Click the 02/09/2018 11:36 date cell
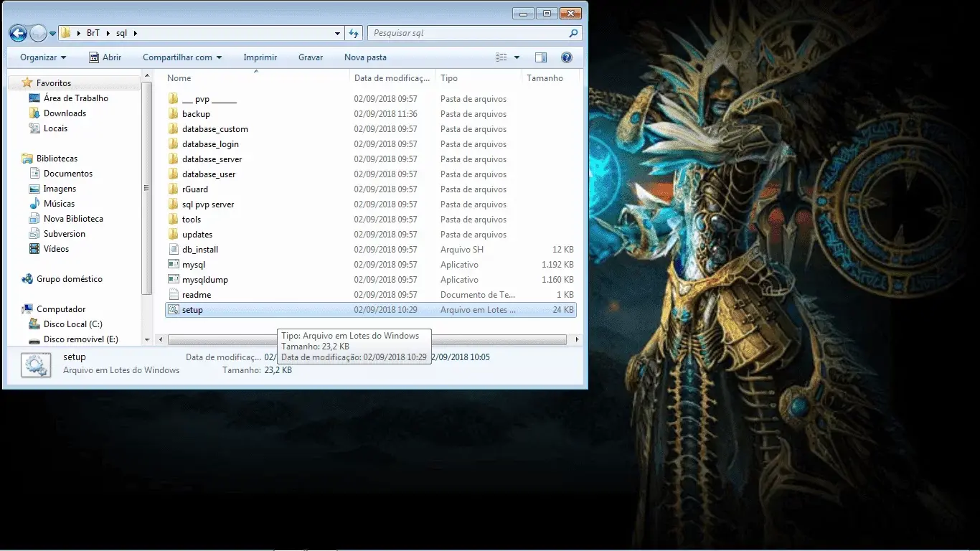Image resolution: width=980 pixels, height=551 pixels. point(385,114)
